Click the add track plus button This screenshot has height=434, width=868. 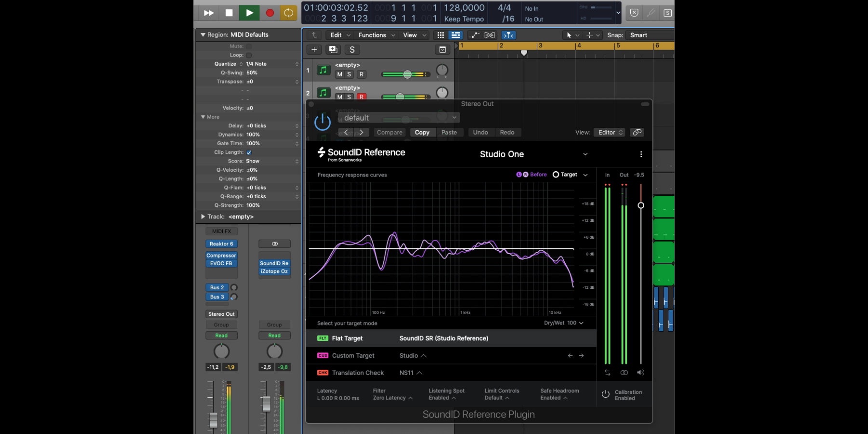pyautogui.click(x=314, y=50)
